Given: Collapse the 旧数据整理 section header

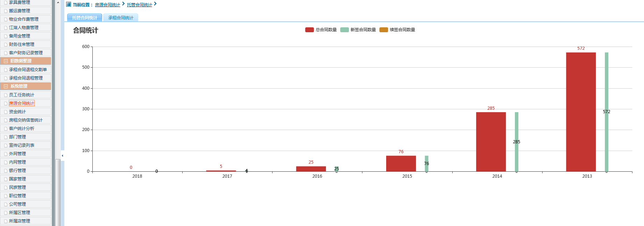Looking at the screenshot, I should [x=26, y=61].
